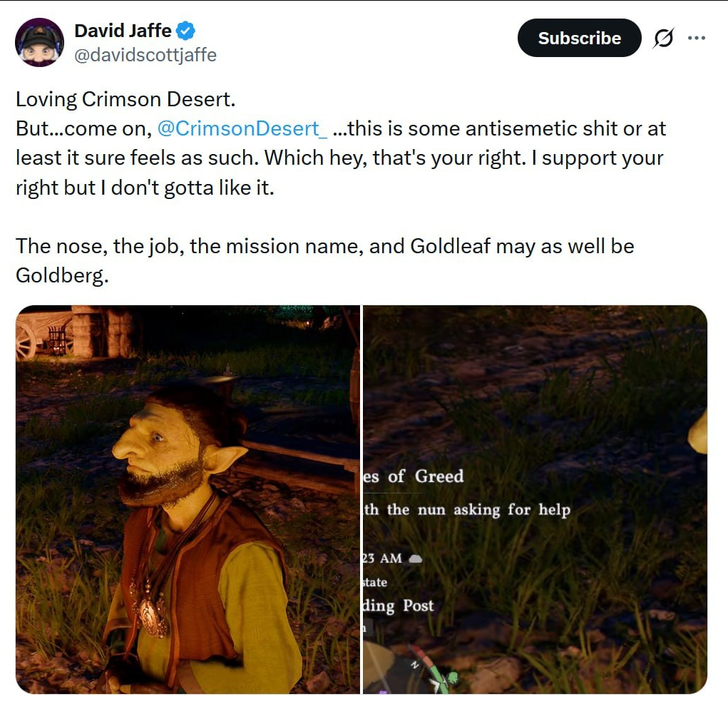Click the wagon wheel in the left image

[25, 339]
